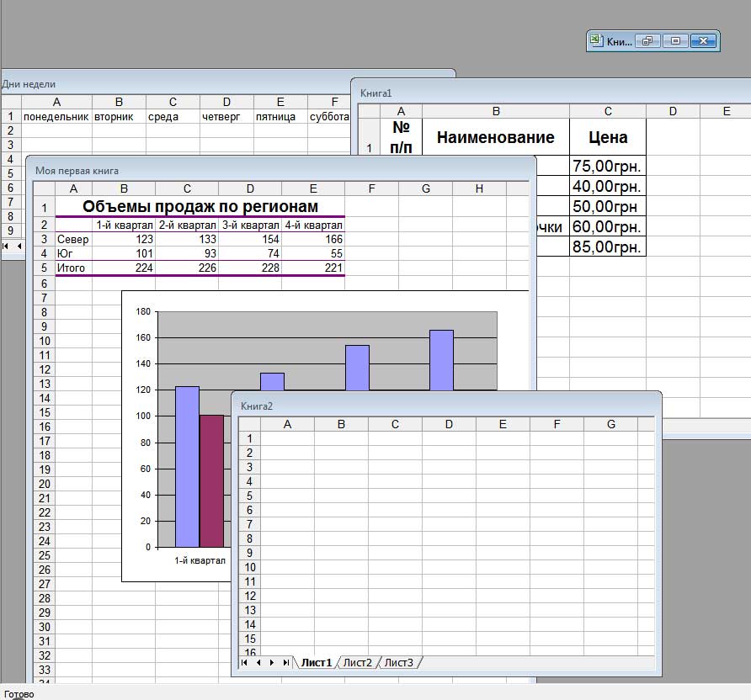
Task: Select the active Лист1 tab
Action: tap(317, 663)
